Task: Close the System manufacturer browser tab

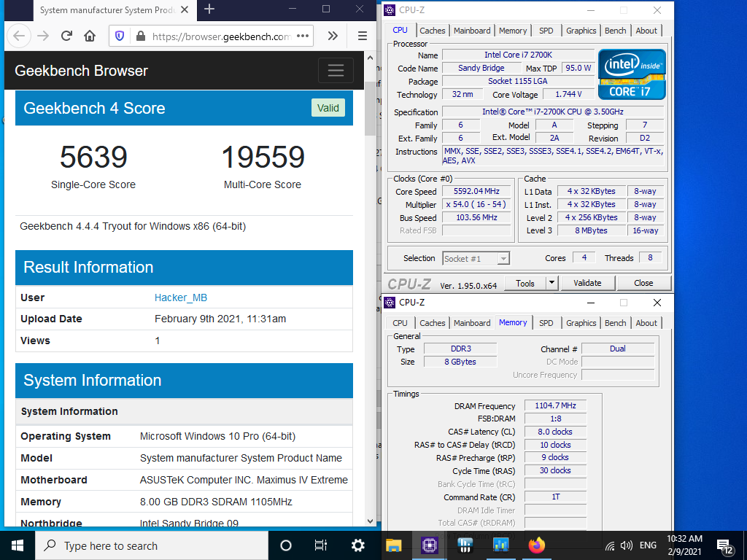Action: tap(185, 9)
